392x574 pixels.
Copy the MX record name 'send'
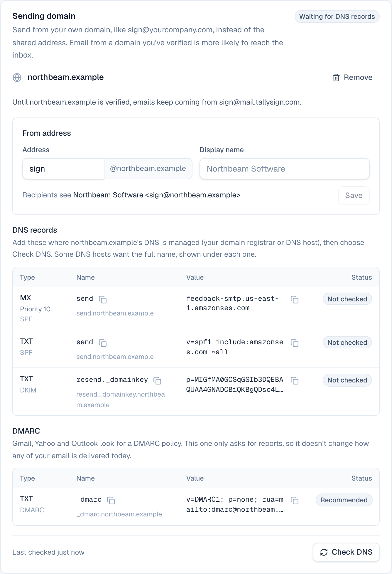103,299
